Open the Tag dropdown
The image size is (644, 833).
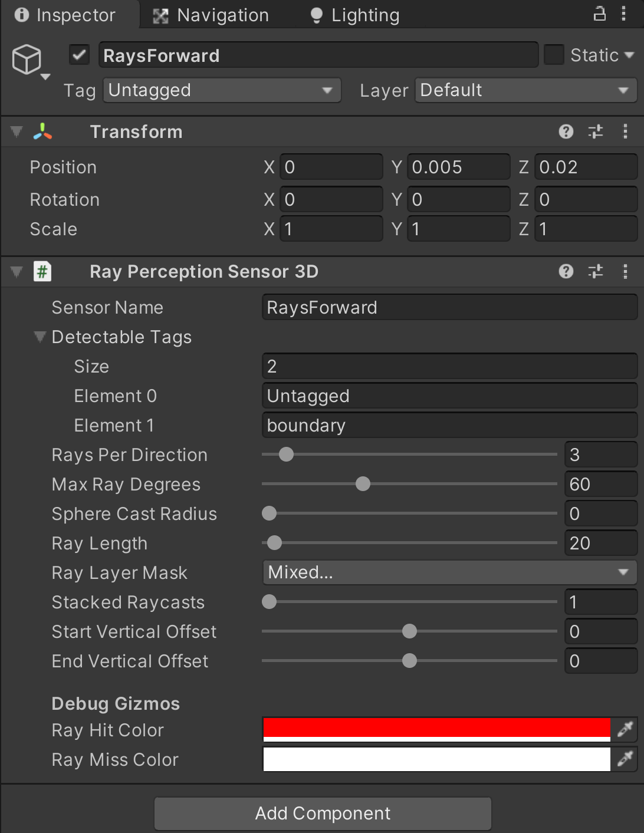tap(222, 90)
